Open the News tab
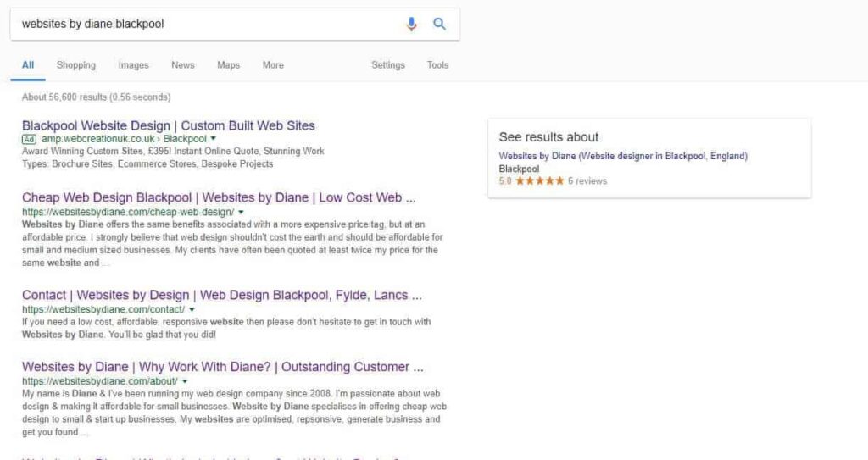This screenshot has width=868, height=460. (183, 64)
